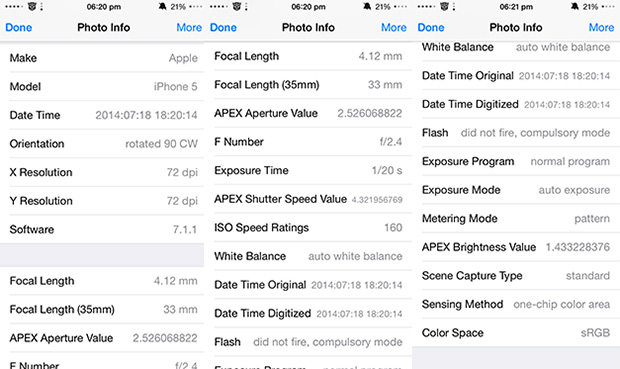Select the Metering Mode pattern row

(x=516, y=218)
